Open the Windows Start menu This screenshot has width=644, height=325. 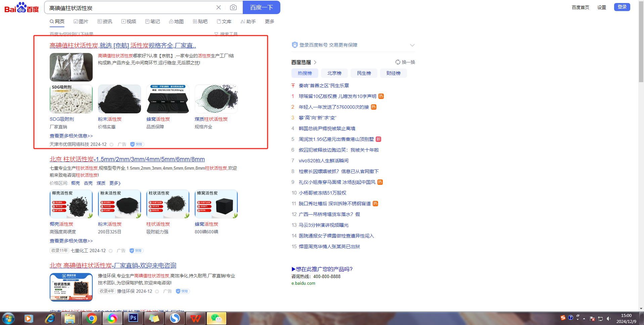pyautogui.click(x=8, y=318)
